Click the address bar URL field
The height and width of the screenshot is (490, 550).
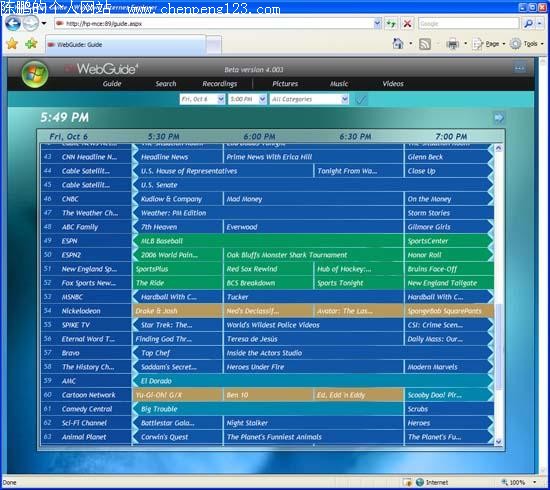point(214,24)
